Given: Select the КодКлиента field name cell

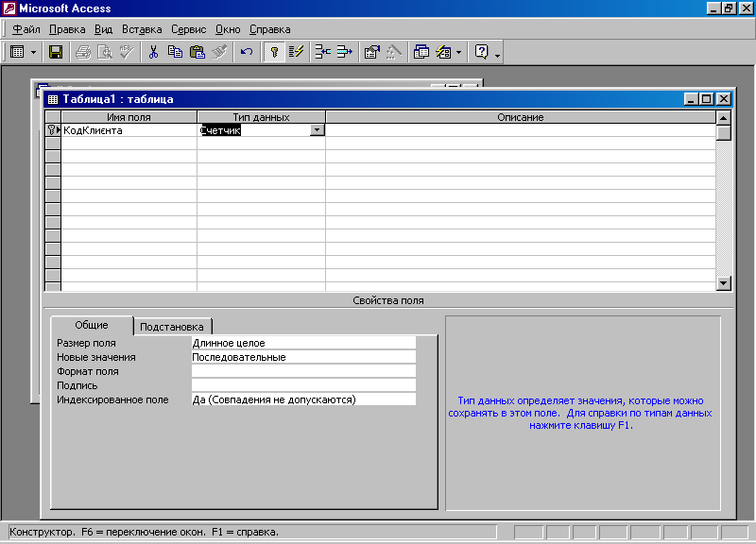Looking at the screenshot, I should [129, 130].
